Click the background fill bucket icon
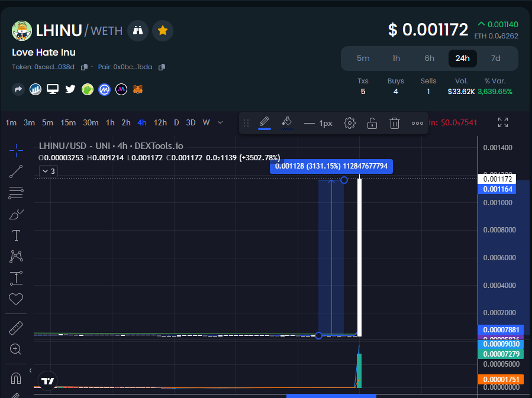 tap(286, 123)
